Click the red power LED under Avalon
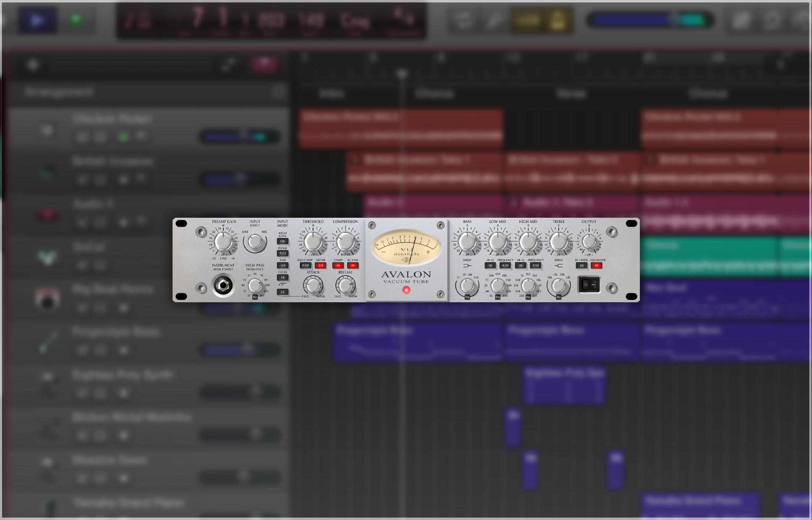812x520 pixels. 406,290
